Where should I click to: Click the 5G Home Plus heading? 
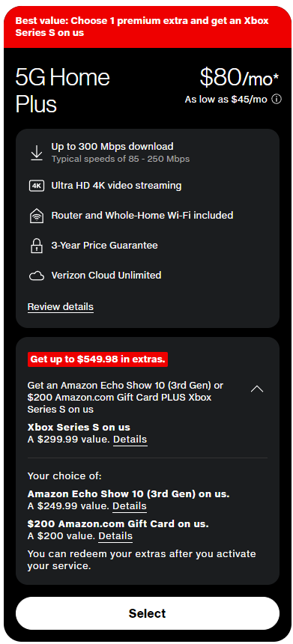[x=62, y=91]
